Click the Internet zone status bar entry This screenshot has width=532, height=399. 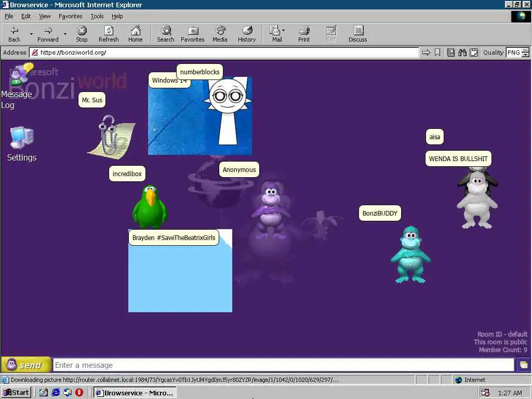(x=471, y=380)
